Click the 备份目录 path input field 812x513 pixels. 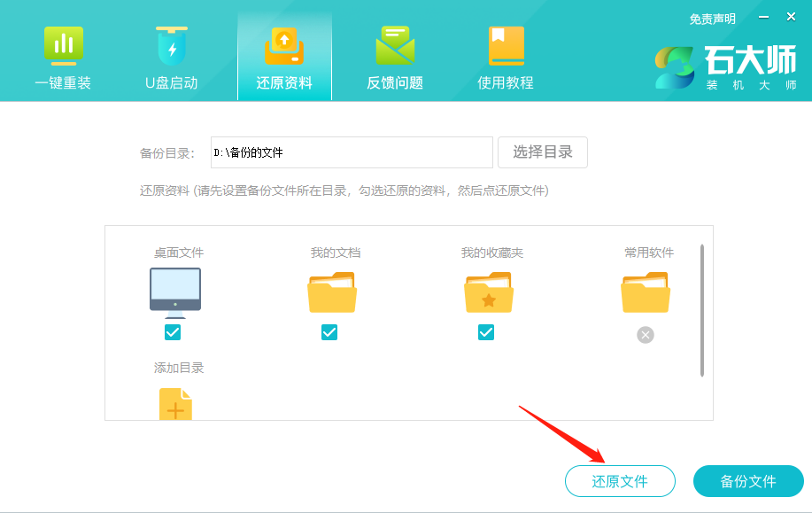click(351, 152)
